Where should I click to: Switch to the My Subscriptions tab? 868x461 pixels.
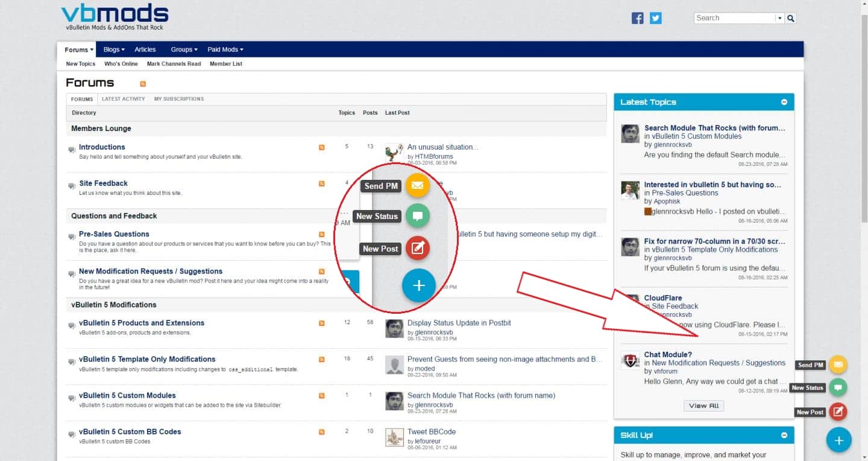pos(179,99)
